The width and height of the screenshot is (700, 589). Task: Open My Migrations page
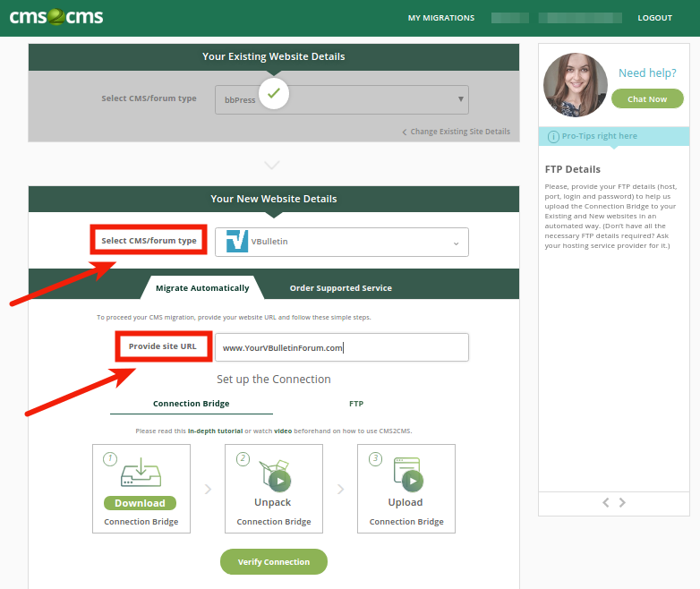[x=441, y=18]
